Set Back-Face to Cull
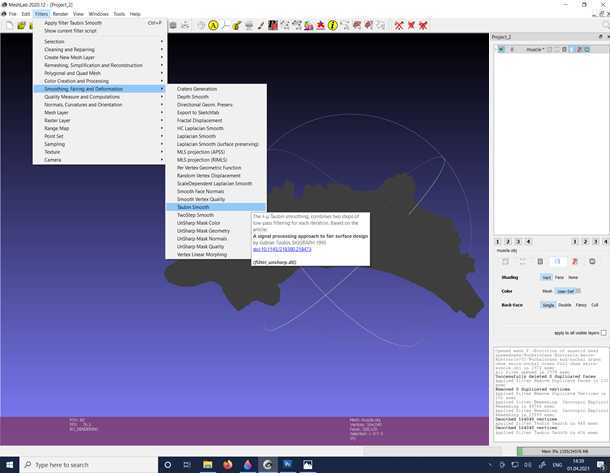Viewport: 610px width, 473px height. [594, 305]
